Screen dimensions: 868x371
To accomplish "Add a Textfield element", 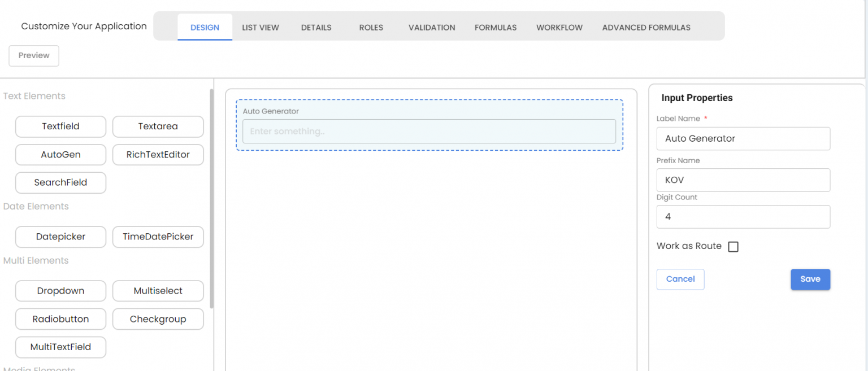I will [x=60, y=126].
